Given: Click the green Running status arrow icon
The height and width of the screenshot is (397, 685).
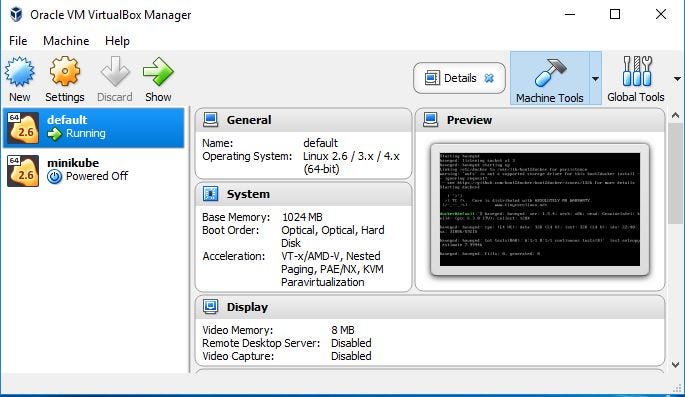Looking at the screenshot, I should point(55,134).
